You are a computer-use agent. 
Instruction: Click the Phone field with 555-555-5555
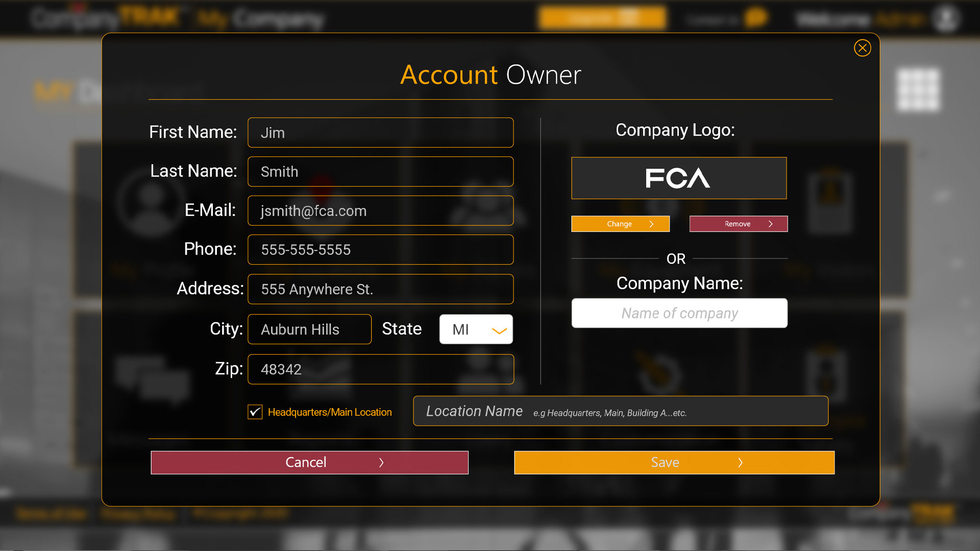380,249
